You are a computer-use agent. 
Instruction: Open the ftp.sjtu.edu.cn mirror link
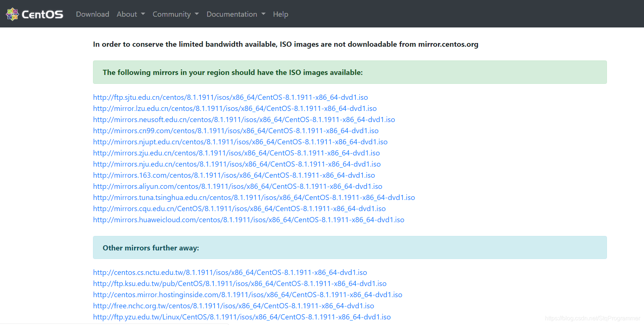coord(230,97)
